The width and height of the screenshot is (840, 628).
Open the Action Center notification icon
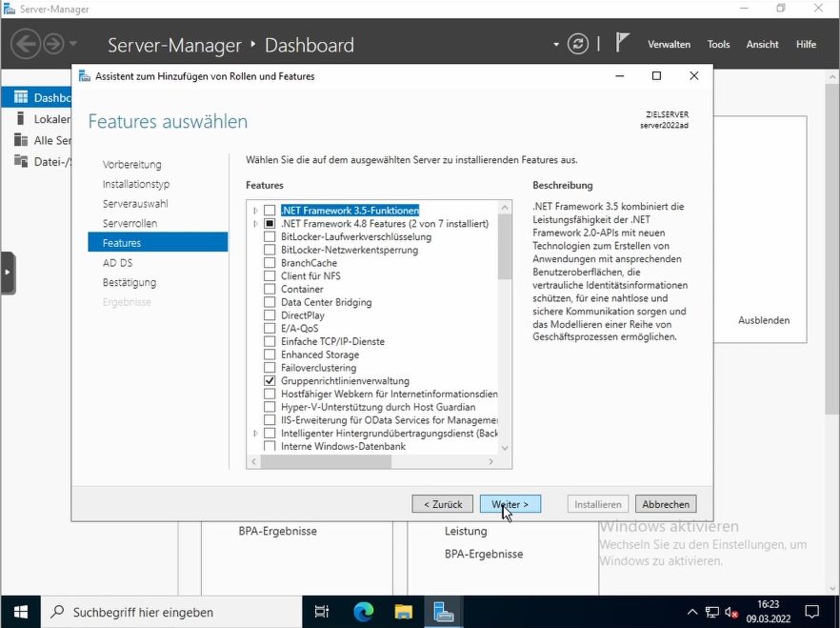[812, 612]
